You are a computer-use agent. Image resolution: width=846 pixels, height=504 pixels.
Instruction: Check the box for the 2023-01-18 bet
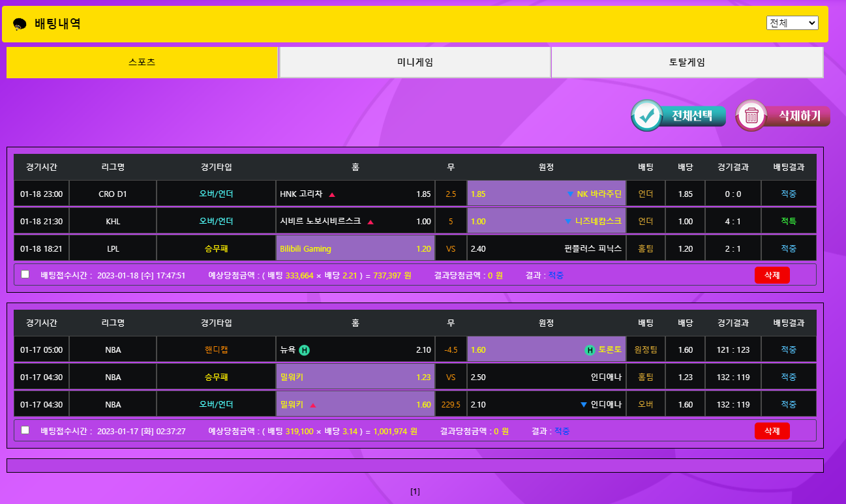click(x=25, y=274)
